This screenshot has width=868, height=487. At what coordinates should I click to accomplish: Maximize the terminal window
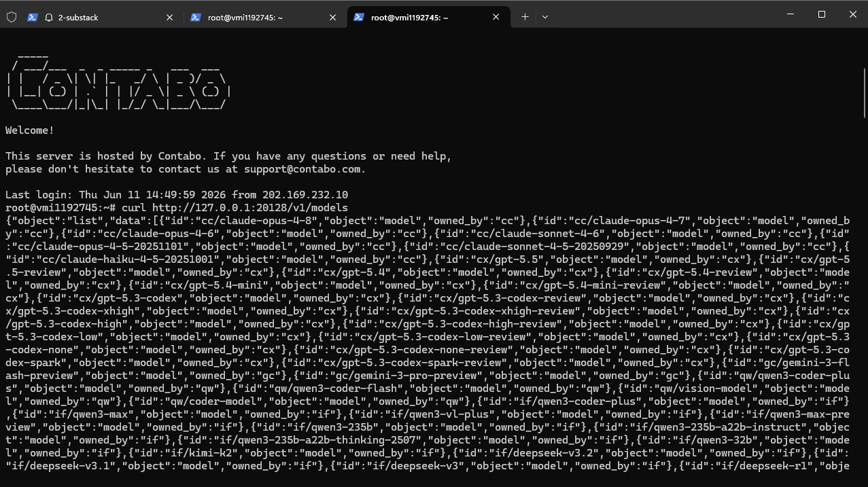coord(822,14)
